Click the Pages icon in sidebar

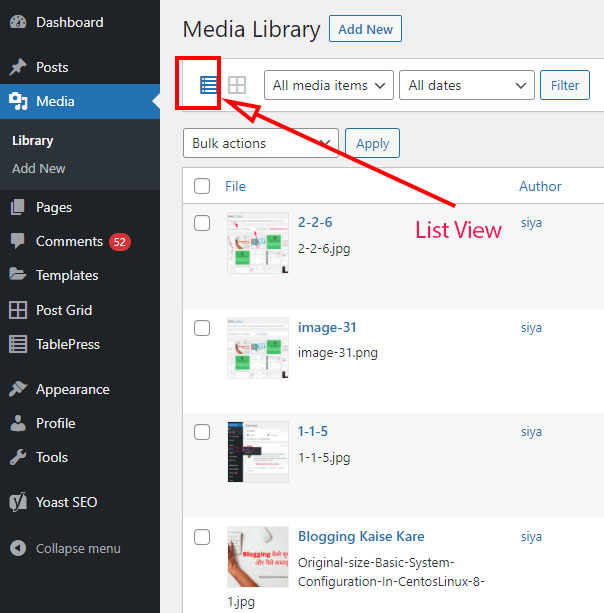pyautogui.click(x=18, y=207)
